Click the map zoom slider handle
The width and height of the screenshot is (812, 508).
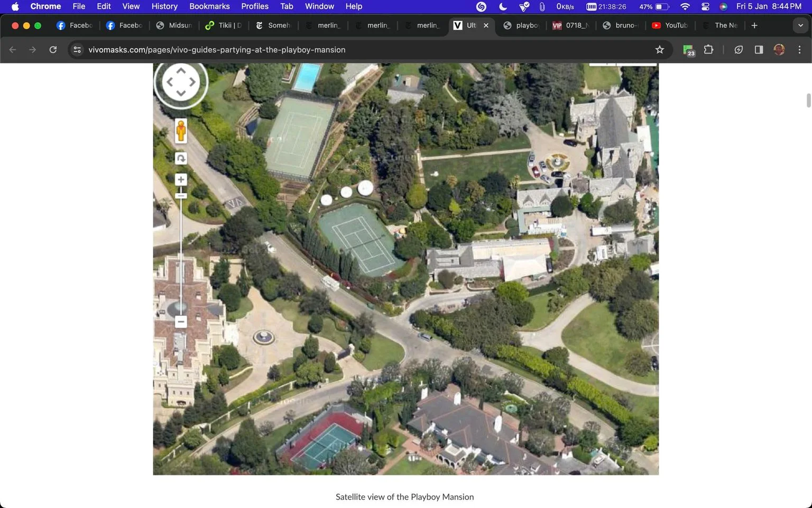pos(181,196)
